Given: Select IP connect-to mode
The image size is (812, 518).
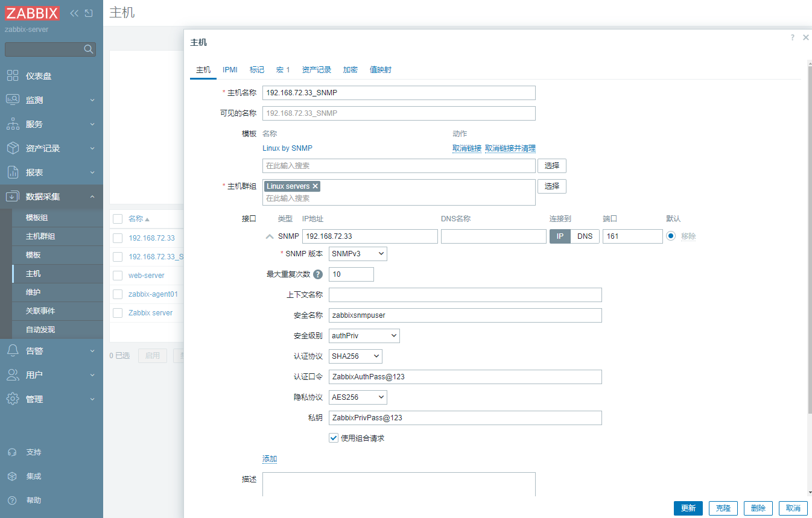Looking at the screenshot, I should pos(560,236).
